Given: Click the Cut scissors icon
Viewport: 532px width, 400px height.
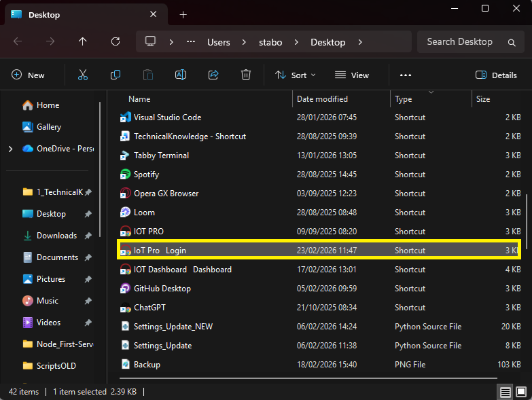Looking at the screenshot, I should click(x=83, y=75).
